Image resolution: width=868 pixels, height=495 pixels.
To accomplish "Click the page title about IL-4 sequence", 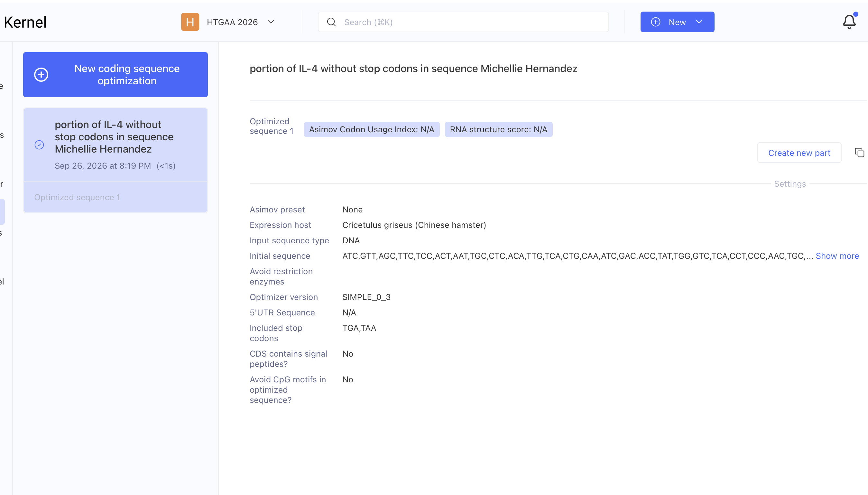I will [x=413, y=69].
